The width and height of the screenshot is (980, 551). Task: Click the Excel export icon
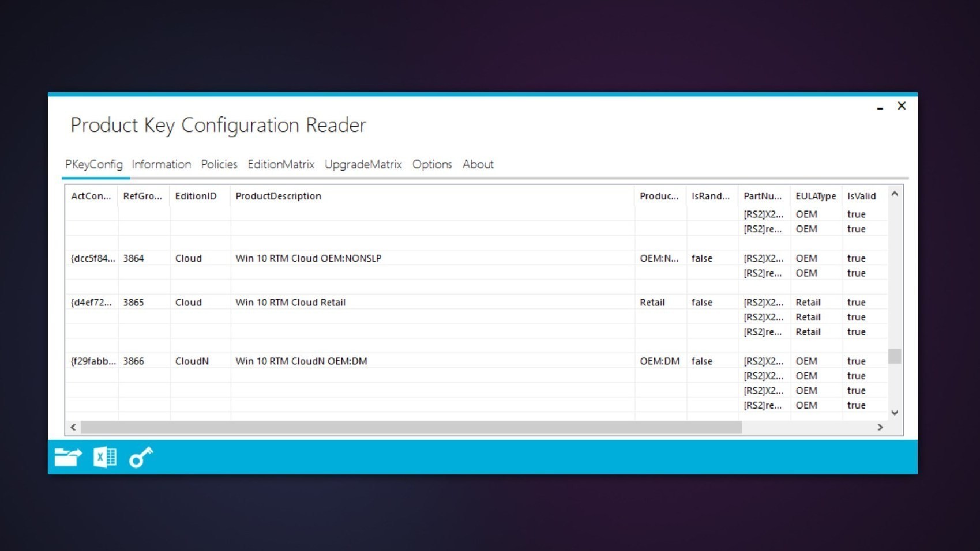(x=105, y=457)
